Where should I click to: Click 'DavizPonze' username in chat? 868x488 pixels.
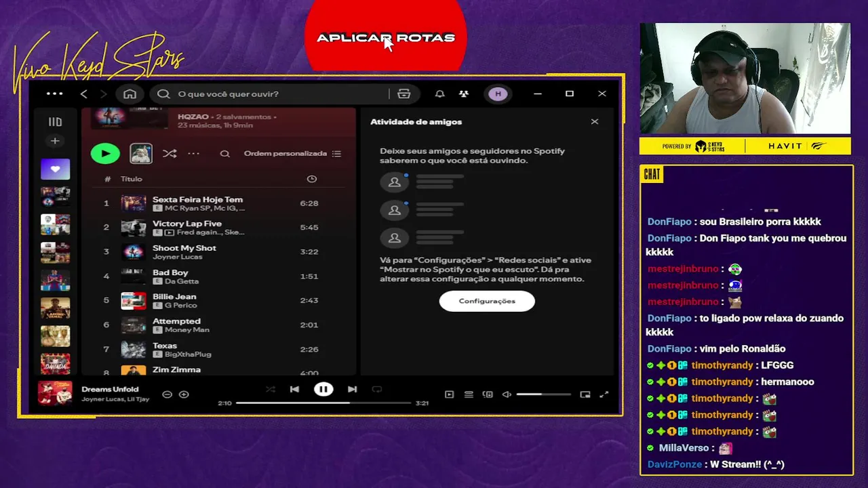point(675,464)
